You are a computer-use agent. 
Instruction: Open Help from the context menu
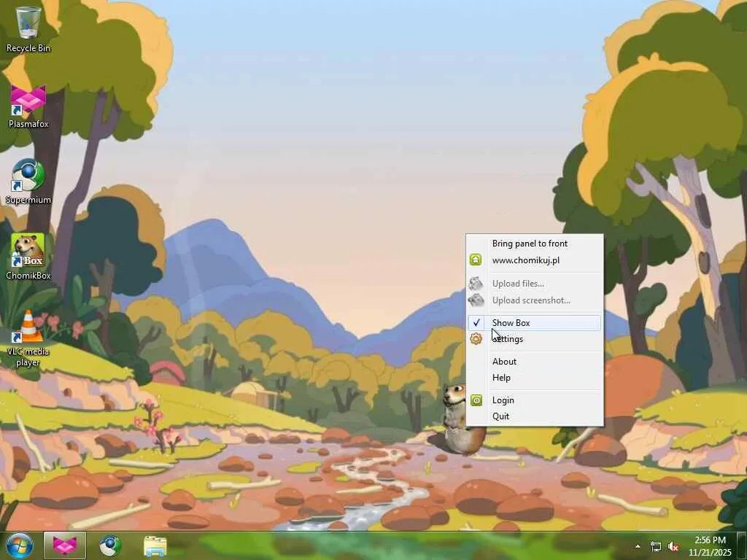tap(535, 378)
